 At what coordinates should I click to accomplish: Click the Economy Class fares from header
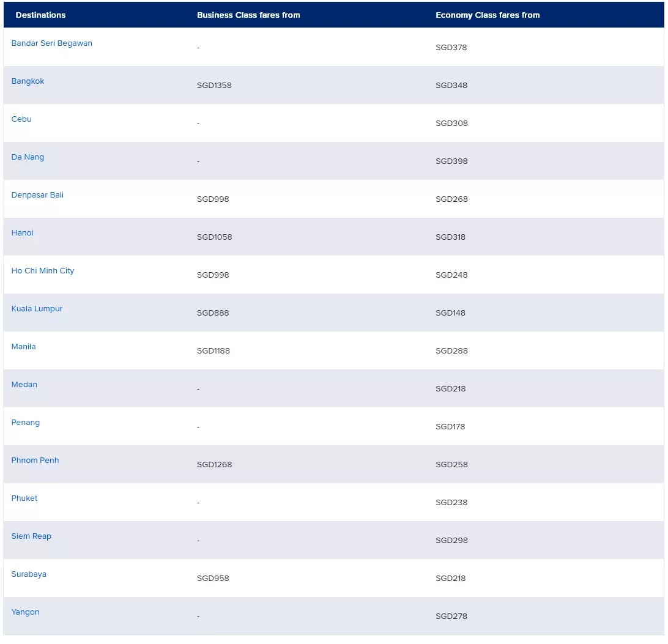click(x=488, y=15)
